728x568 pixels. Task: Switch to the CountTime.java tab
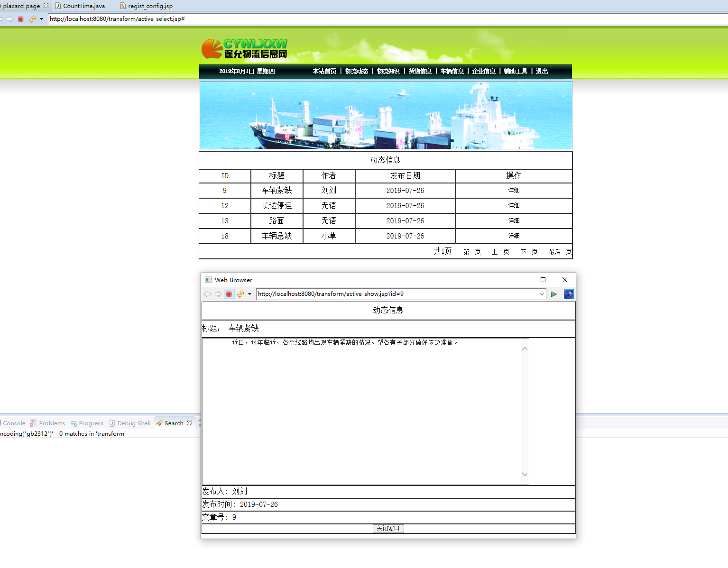coord(80,6)
